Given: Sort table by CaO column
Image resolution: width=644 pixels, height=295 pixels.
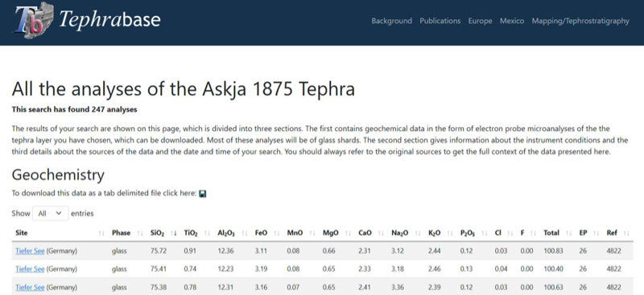Looking at the screenshot, I should click(371, 232).
